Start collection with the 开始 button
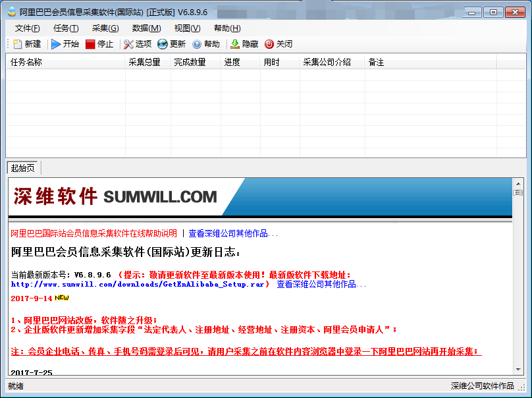The height and width of the screenshot is (398, 532). coord(65,44)
